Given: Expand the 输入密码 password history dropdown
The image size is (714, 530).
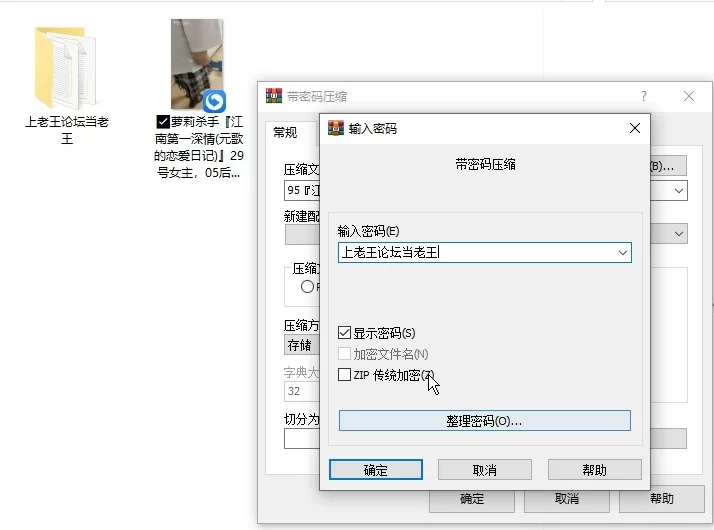Looking at the screenshot, I should 623,253.
